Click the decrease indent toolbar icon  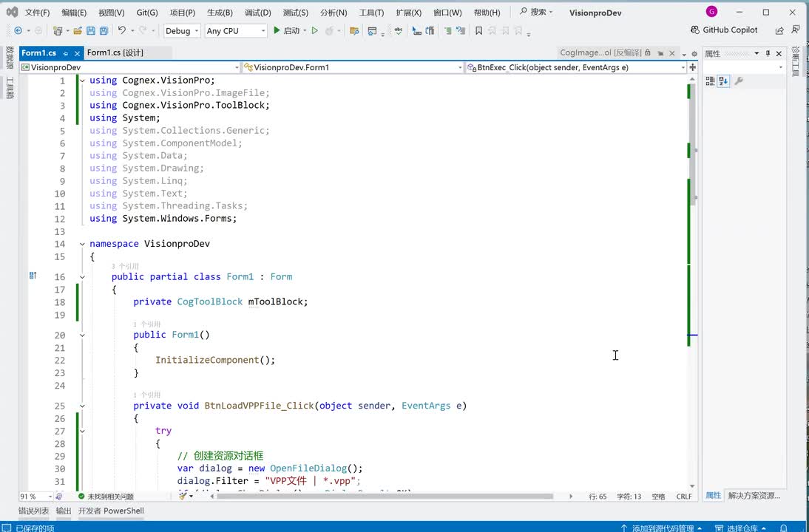417,31
